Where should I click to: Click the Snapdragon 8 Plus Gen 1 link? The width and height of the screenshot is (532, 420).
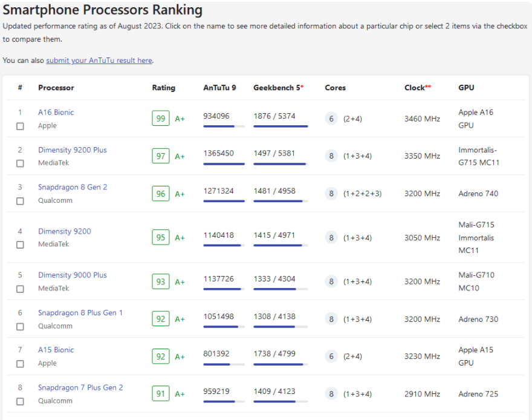coord(80,313)
